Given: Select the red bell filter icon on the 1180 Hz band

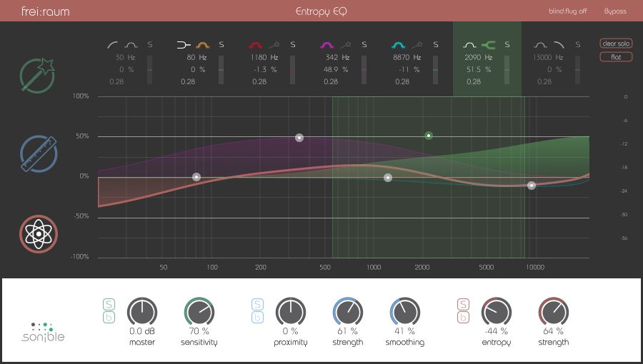Looking at the screenshot, I should [x=256, y=45].
